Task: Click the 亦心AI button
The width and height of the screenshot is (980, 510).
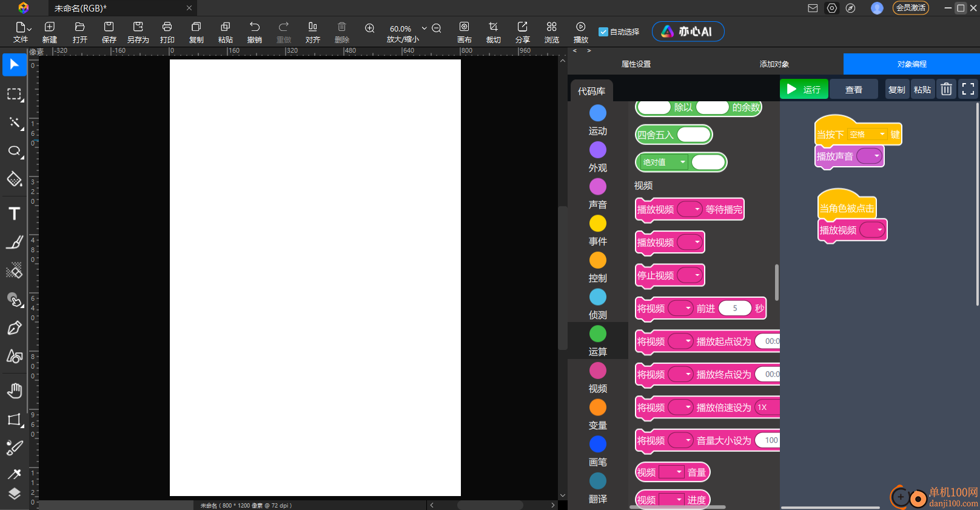Action: 688,32
